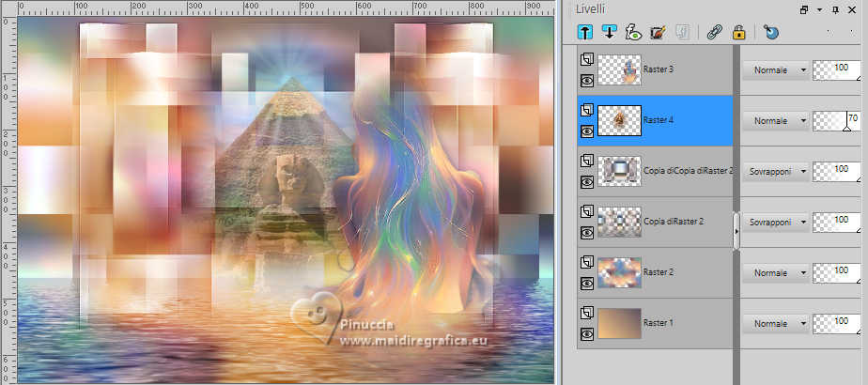
Task: Open blend mode dropdown for Raster 4
Action: coord(776,120)
